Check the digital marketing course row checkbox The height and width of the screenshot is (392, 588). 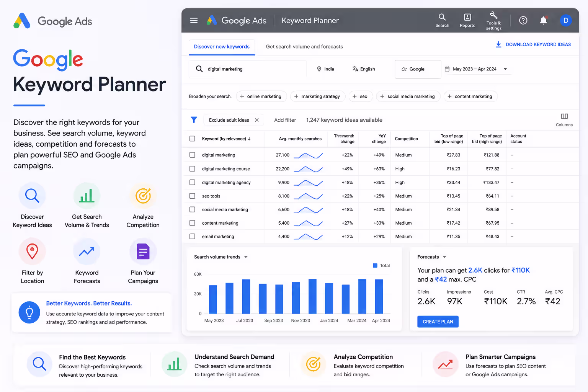[x=192, y=169]
